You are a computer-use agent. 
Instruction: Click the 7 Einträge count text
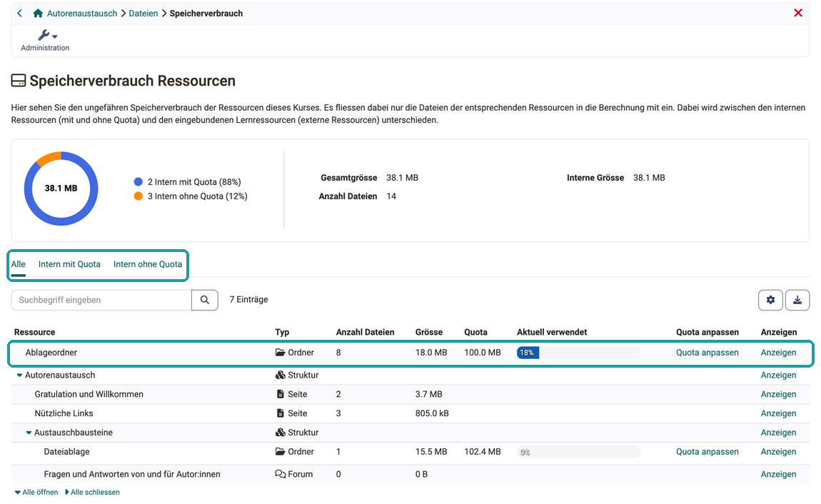click(x=248, y=299)
